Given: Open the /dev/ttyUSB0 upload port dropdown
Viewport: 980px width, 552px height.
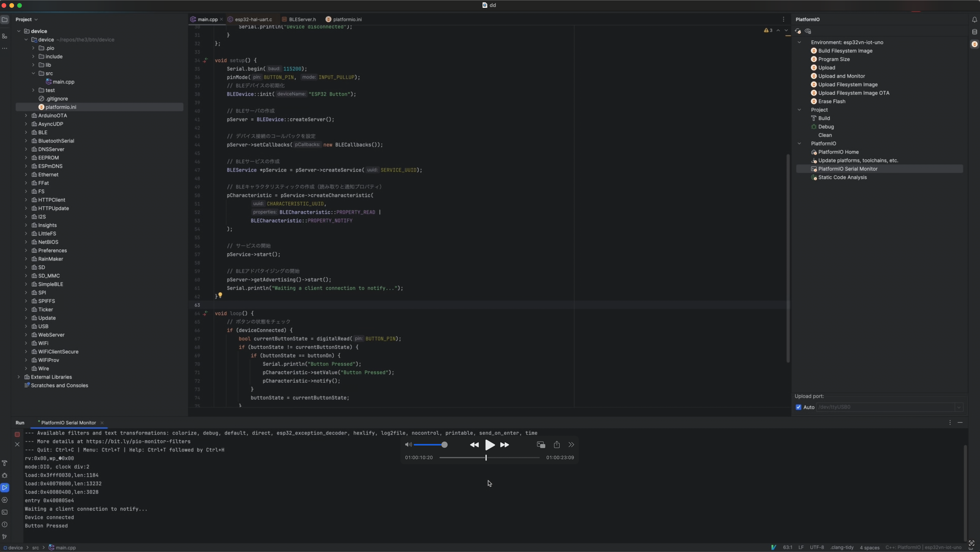Looking at the screenshot, I should pos(959,407).
